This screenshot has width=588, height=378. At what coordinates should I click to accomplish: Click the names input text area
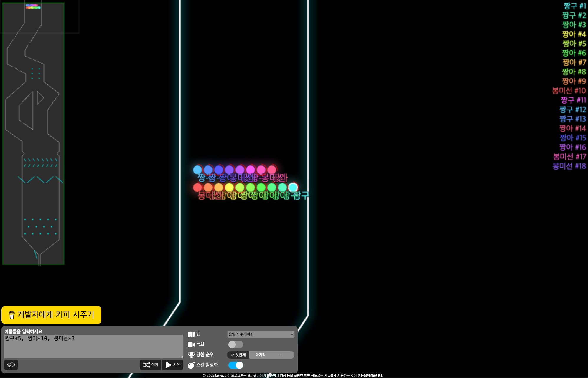[x=94, y=346]
